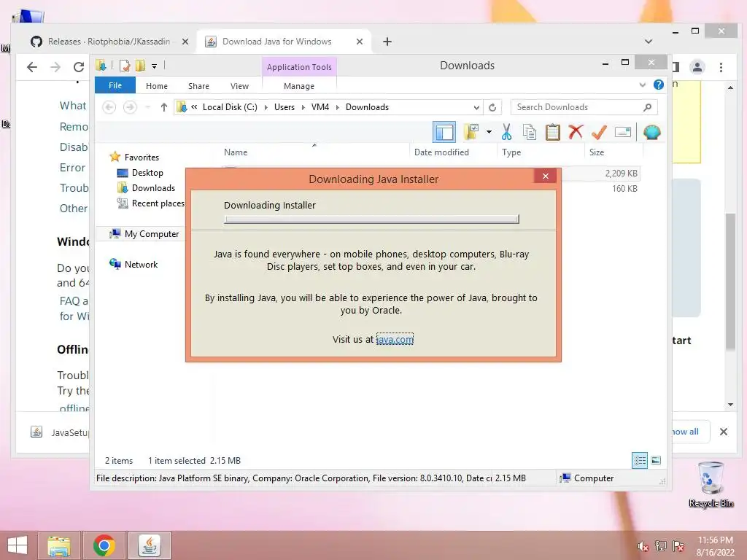The height and width of the screenshot is (560, 747).
Task: Expand the address bar history dropdown
Action: [x=476, y=107]
